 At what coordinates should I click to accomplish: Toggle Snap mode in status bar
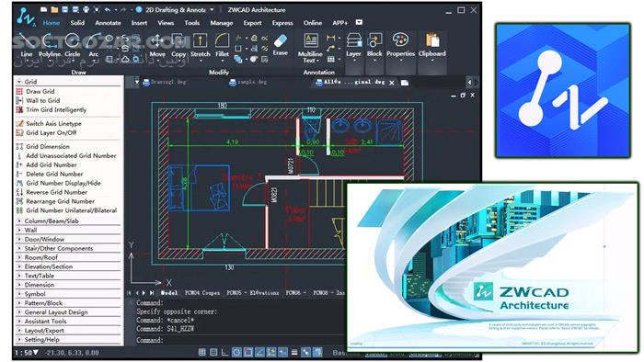coord(202,352)
